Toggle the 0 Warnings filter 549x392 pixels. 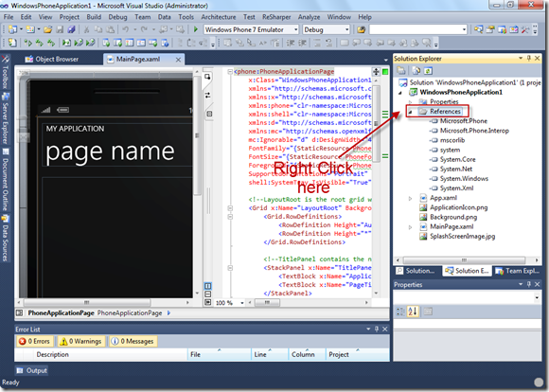81,341
